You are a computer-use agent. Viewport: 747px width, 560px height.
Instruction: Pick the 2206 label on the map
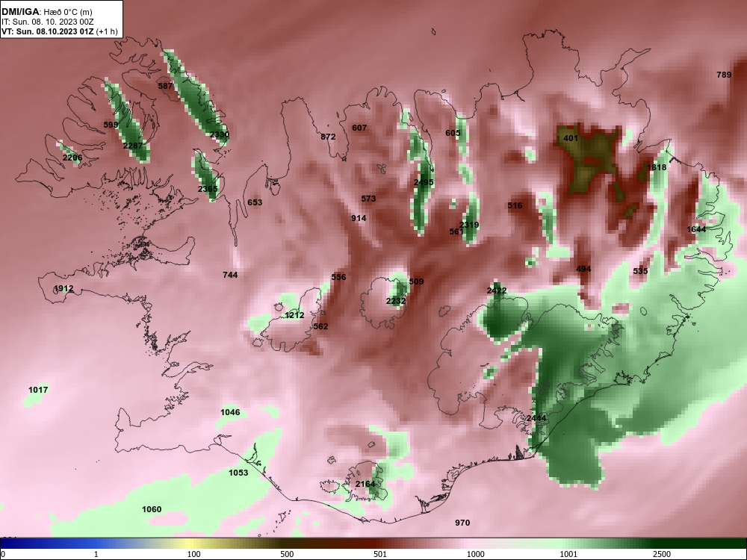72,158
